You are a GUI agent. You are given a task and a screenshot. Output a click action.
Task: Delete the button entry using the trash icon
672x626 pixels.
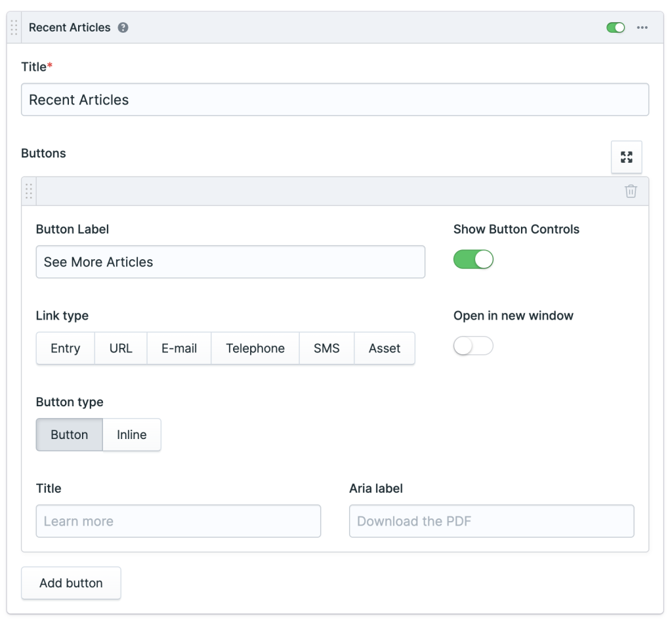pyautogui.click(x=631, y=191)
